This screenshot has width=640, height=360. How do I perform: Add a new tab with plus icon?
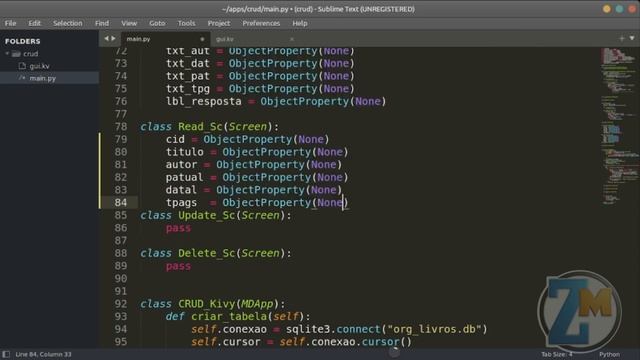tap(622, 38)
